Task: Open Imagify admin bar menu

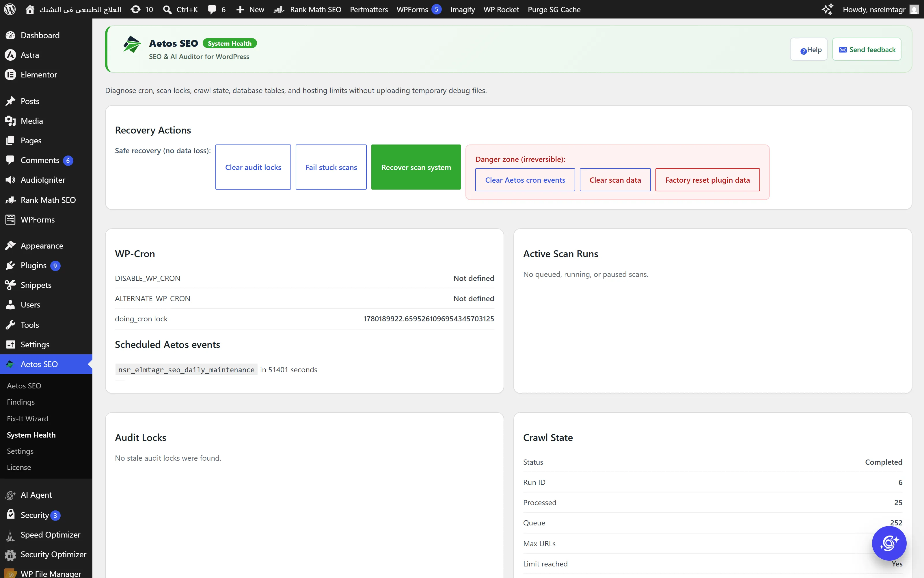Action: 462,9
